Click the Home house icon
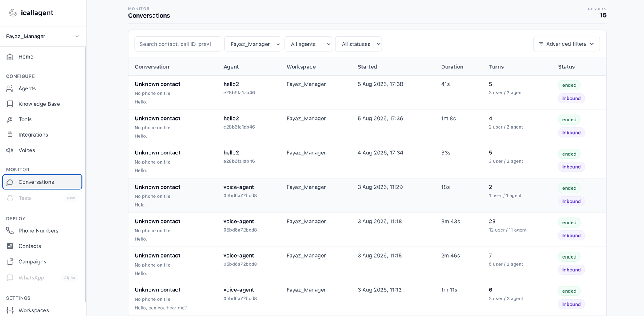644x316 pixels. tap(10, 57)
